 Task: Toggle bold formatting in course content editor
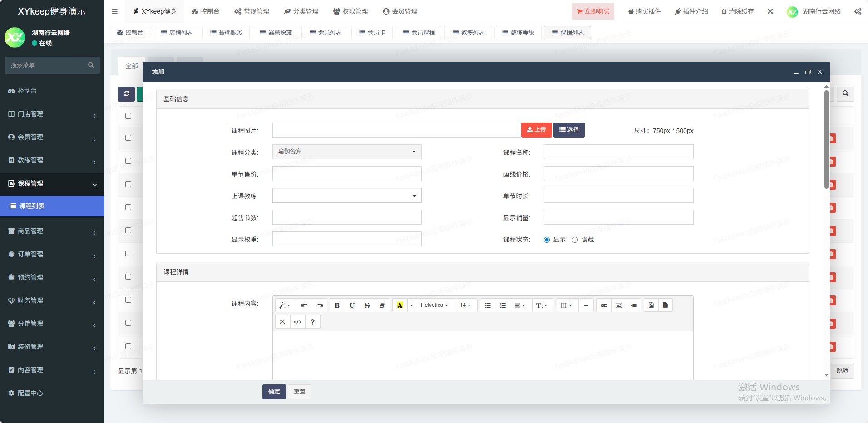(x=337, y=305)
